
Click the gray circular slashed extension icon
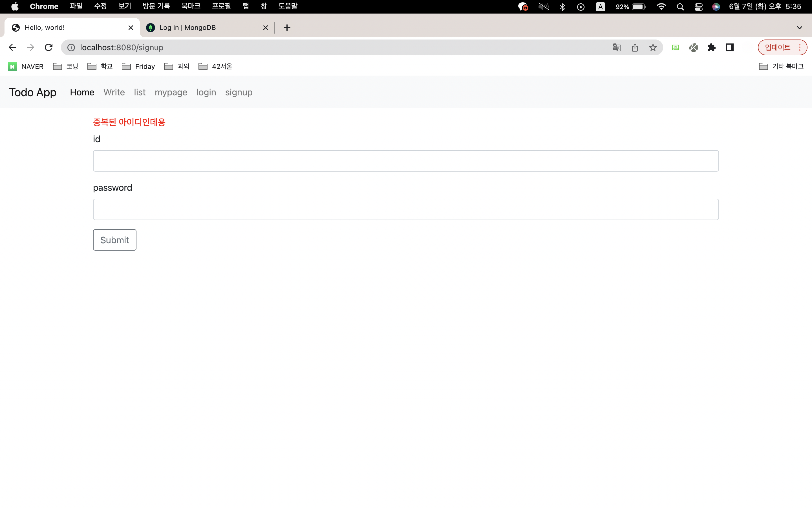[x=694, y=47]
